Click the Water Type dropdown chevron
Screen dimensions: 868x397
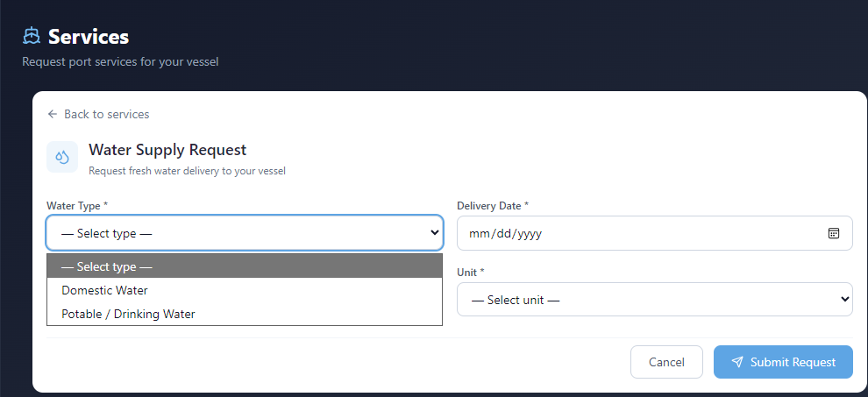pyautogui.click(x=435, y=232)
